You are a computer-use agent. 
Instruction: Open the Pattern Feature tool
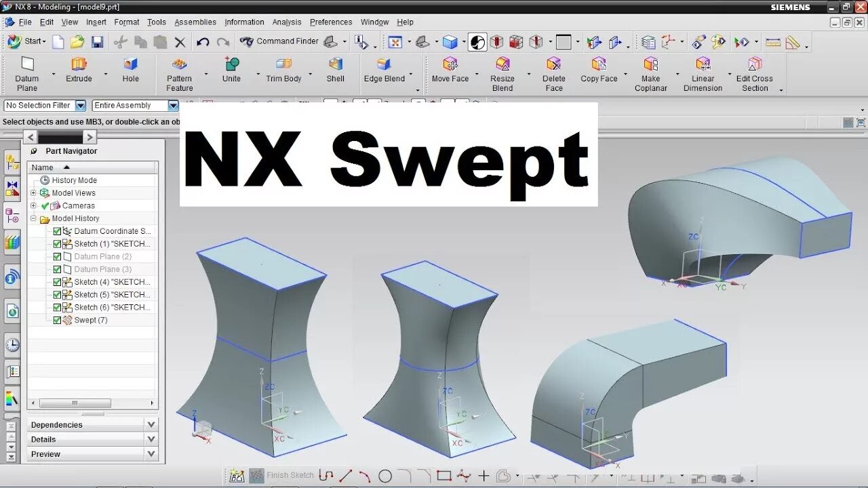[180, 64]
